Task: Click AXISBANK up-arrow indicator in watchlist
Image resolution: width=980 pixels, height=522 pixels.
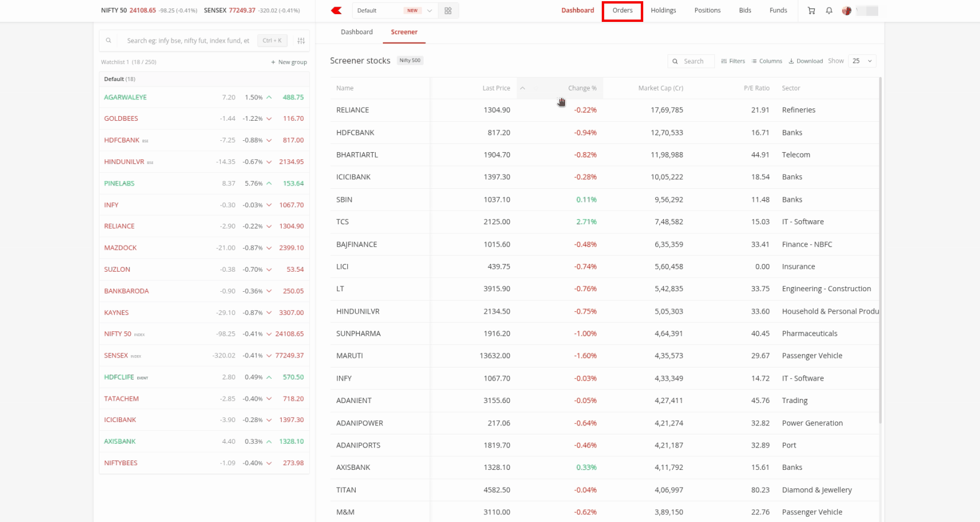Action: pos(269,442)
